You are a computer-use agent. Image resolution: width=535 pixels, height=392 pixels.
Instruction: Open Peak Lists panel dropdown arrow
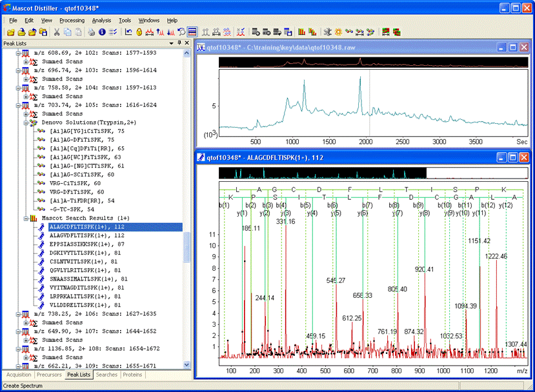[x=171, y=43]
